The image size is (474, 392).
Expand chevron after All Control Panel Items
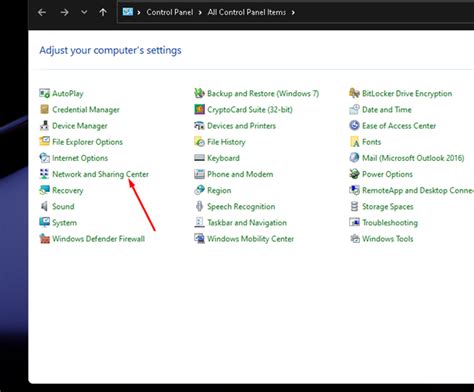coord(293,13)
